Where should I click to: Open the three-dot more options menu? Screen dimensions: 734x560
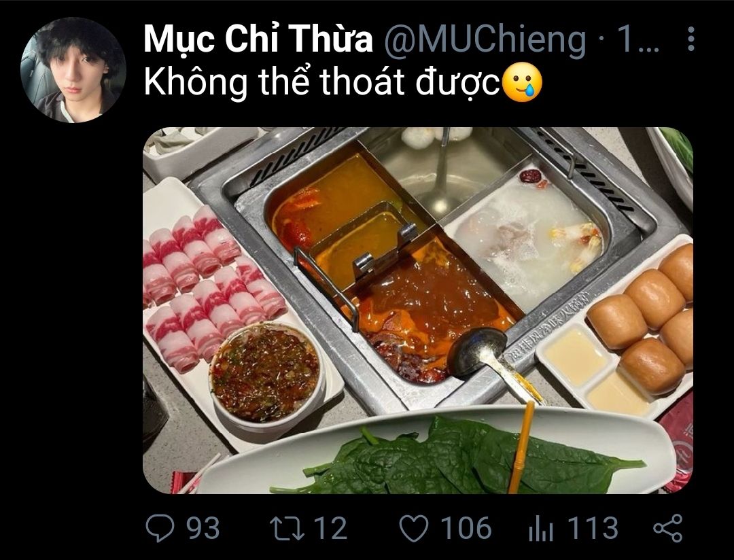click(x=691, y=39)
